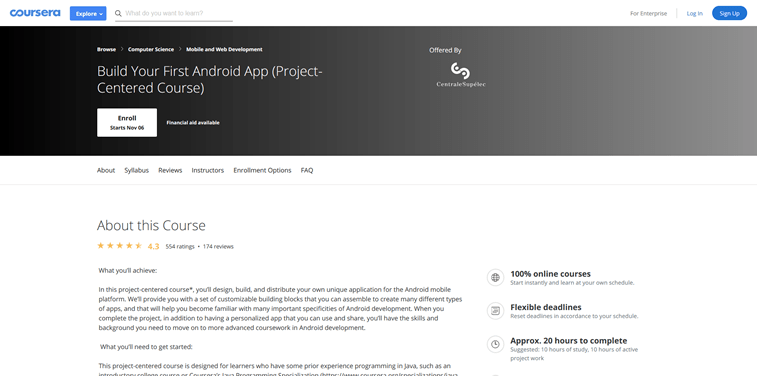
Task: Click the Log In link
Action: (695, 14)
